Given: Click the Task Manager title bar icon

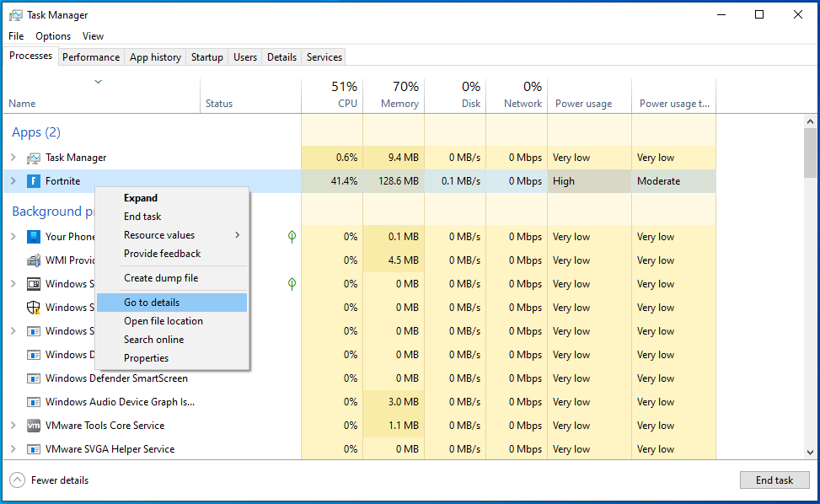Looking at the screenshot, I should coord(16,15).
